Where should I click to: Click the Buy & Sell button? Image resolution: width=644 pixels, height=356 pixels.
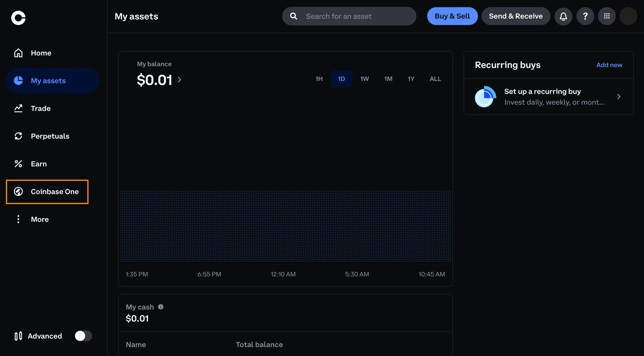[452, 16]
